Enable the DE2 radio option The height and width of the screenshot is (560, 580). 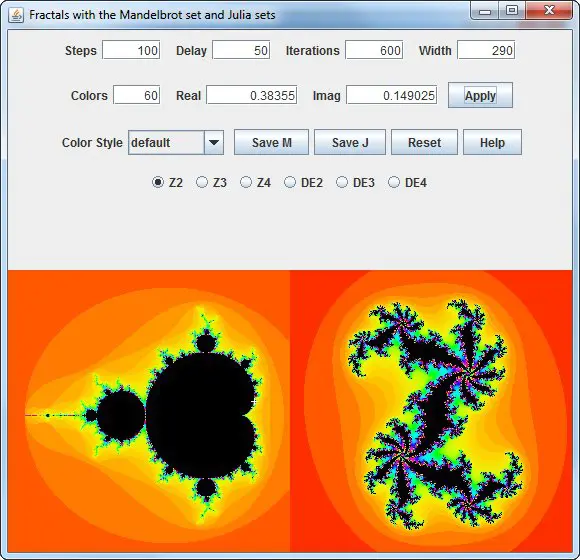(290, 182)
